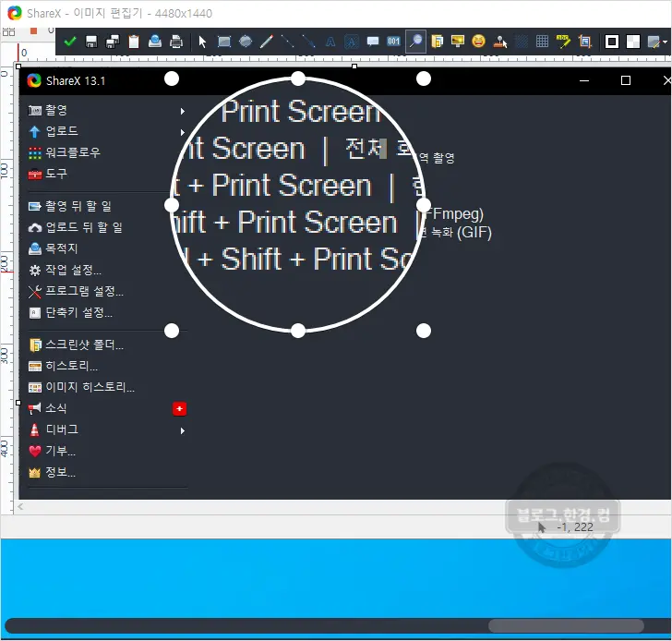Click the horizontal scrollbar thumb

click(x=565, y=626)
